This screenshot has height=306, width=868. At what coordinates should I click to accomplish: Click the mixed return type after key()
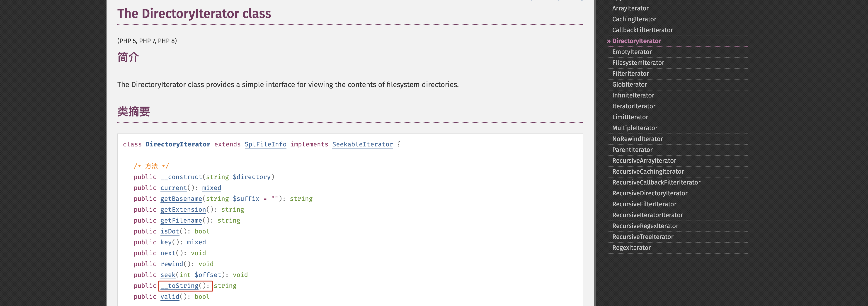coord(196,242)
